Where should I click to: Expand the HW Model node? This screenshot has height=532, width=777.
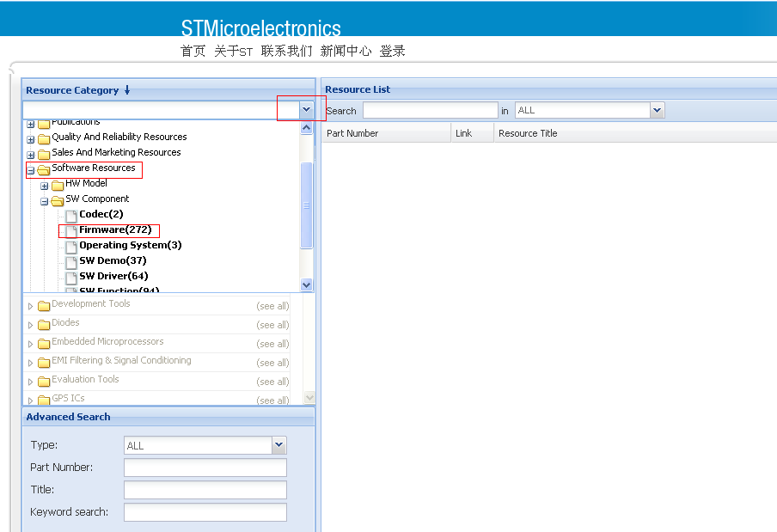tap(45, 187)
